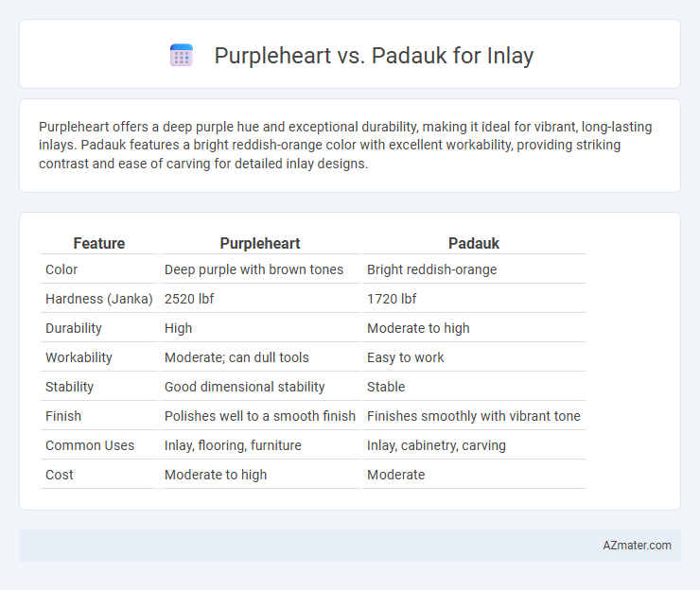Select the 'Easy to work' cell
The image size is (700, 590).
406,357
